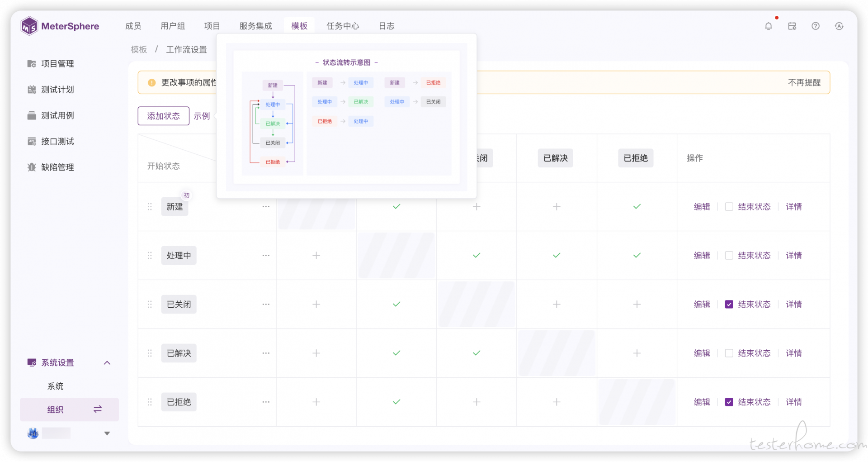Uncheck 结束状态 for 已拒绝 row
Screen dimensions: 868x462
pyautogui.click(x=729, y=402)
